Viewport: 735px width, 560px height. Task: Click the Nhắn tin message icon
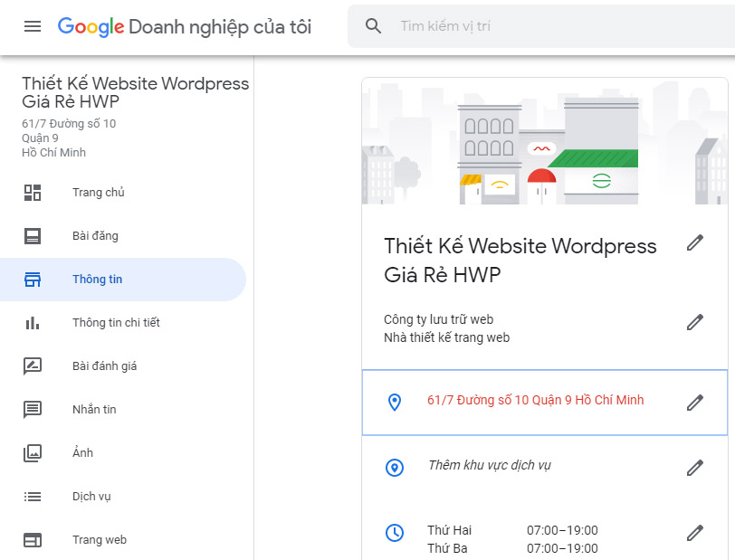(33, 410)
